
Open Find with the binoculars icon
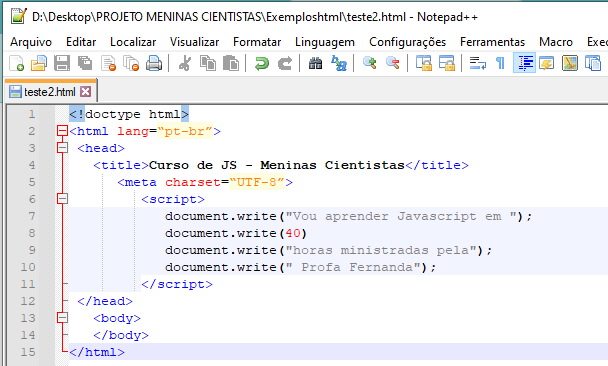(316, 63)
